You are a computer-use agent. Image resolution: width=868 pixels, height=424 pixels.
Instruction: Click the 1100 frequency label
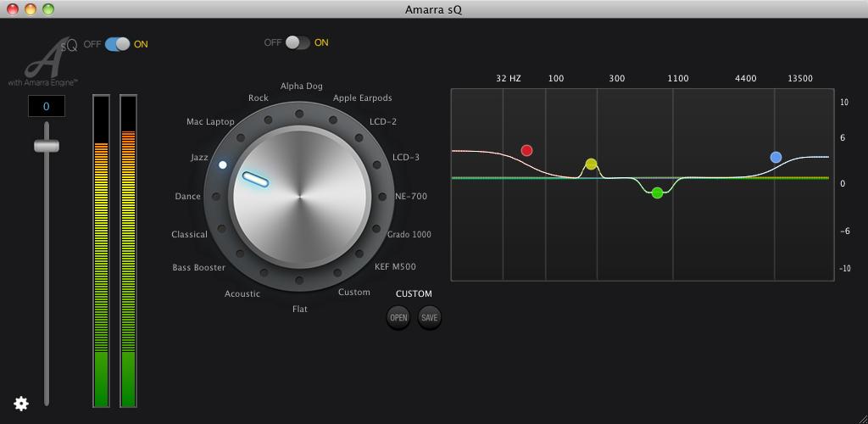pyautogui.click(x=678, y=79)
